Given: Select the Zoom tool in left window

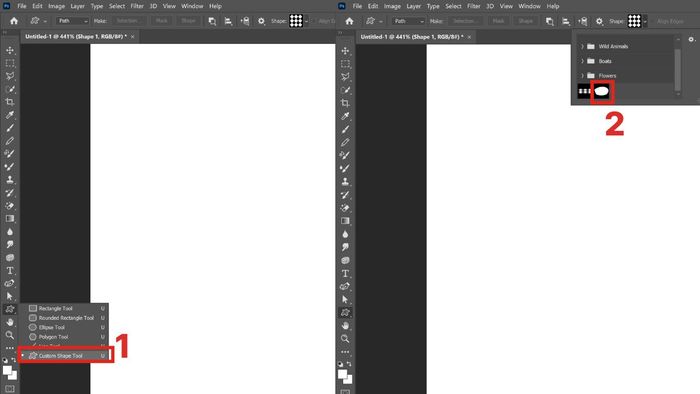Looking at the screenshot, I should (x=10, y=335).
